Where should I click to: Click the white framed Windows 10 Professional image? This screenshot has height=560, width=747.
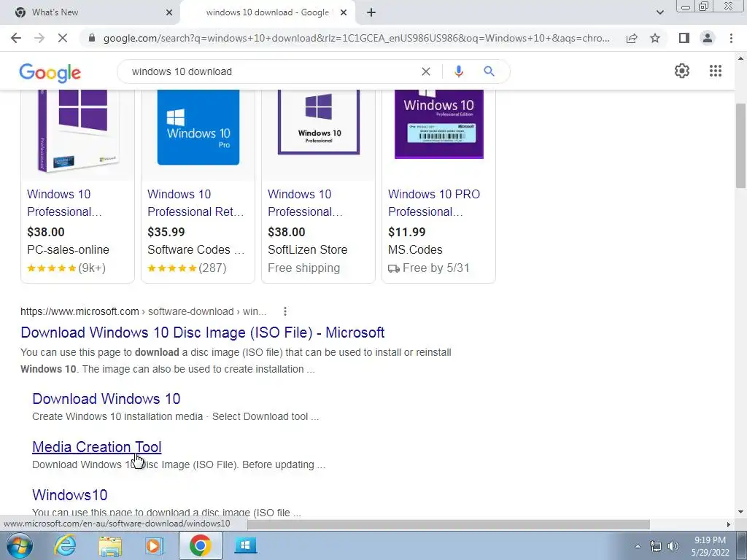tap(319, 122)
